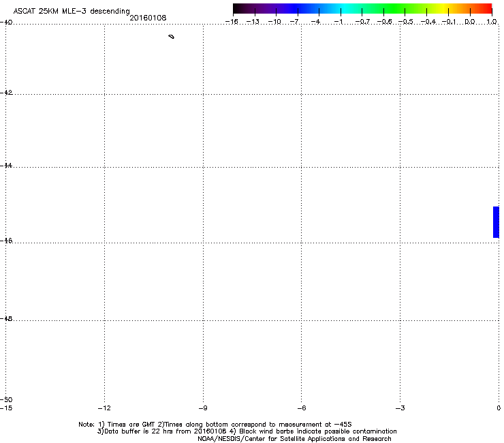Click the color bar label "-16"
Viewport: 504px width, 443px height.
[232, 22]
